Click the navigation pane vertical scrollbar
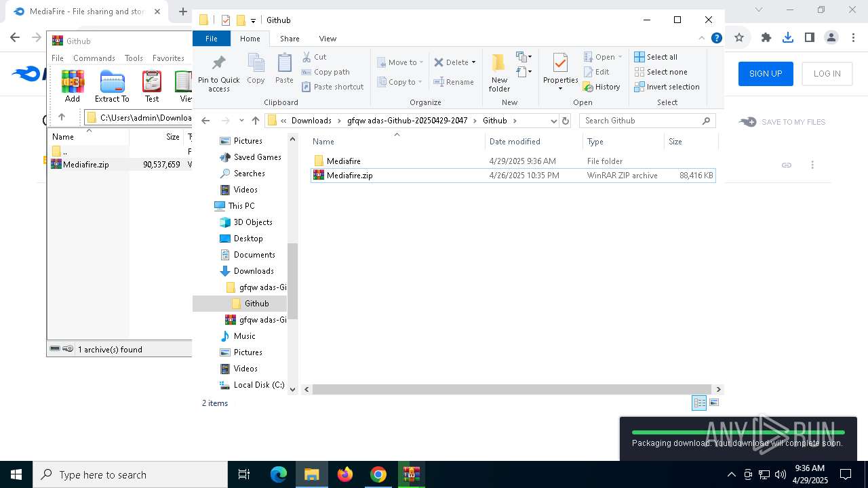The width and height of the screenshot is (868, 488). (x=293, y=281)
